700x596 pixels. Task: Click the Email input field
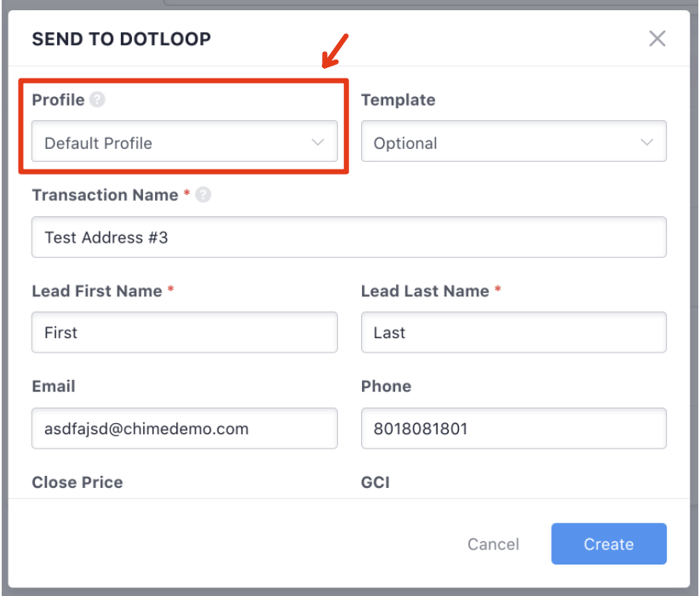[185, 428]
